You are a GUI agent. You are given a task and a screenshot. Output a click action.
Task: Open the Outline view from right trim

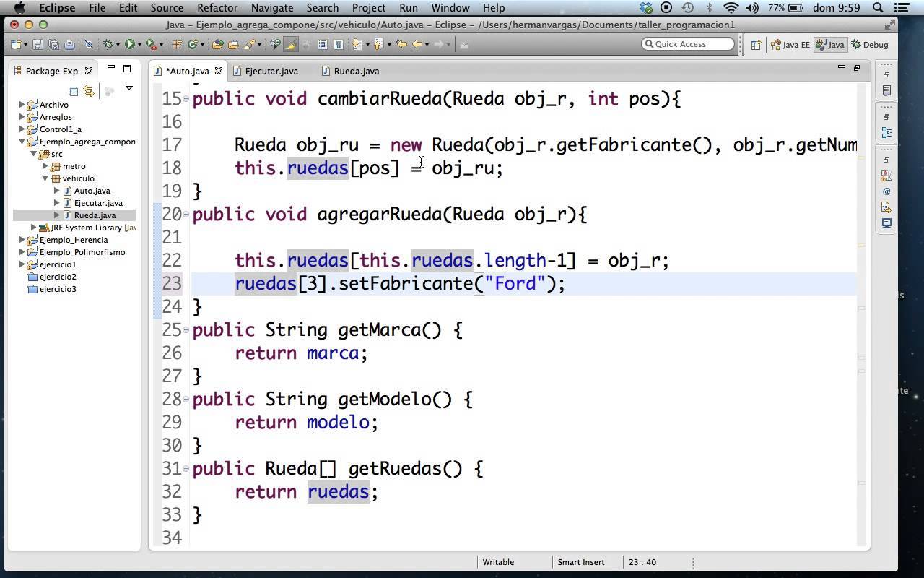(886, 132)
